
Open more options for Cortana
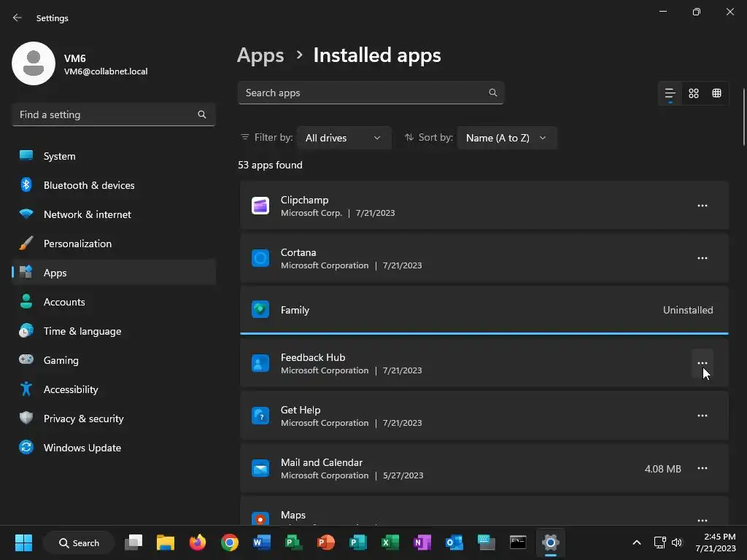(x=703, y=259)
